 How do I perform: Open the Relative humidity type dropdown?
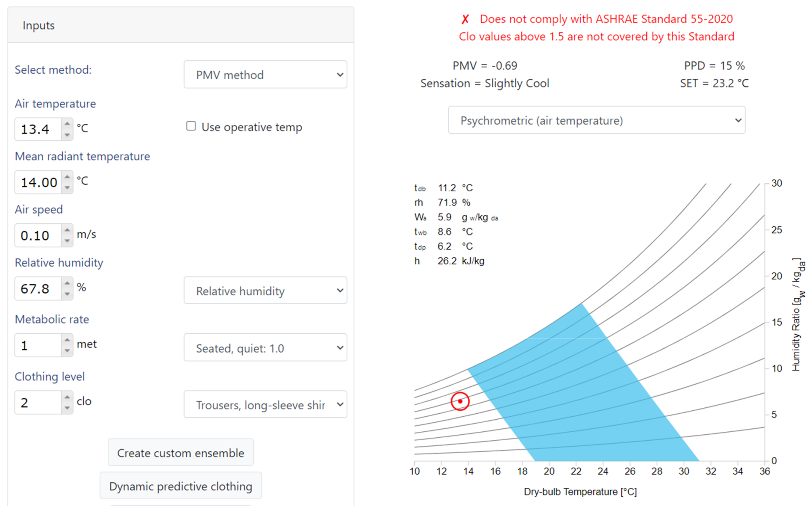[x=265, y=291]
